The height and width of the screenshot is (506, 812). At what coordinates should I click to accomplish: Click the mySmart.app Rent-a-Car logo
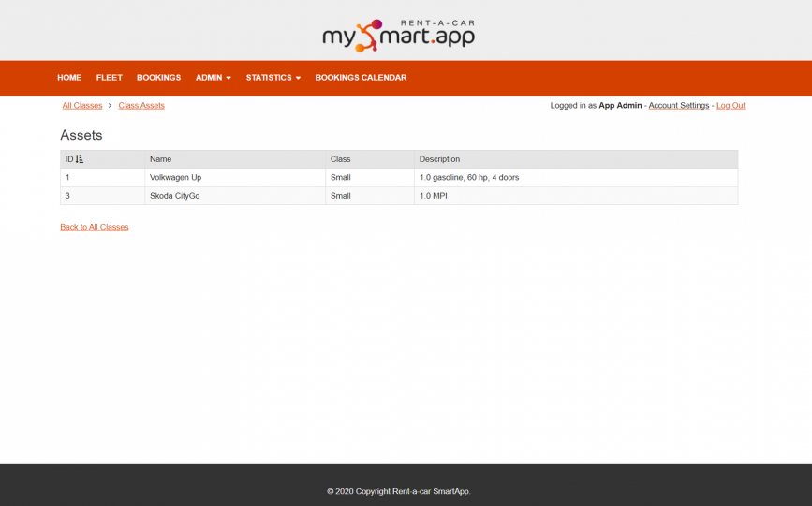click(x=398, y=36)
